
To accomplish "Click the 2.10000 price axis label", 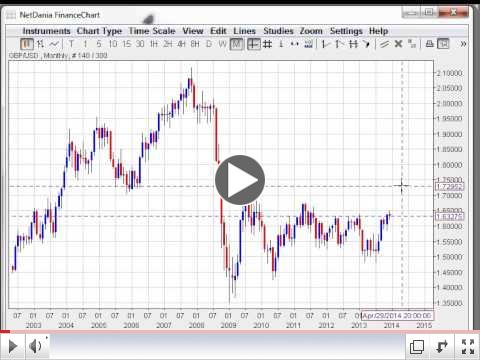I will [449, 73].
